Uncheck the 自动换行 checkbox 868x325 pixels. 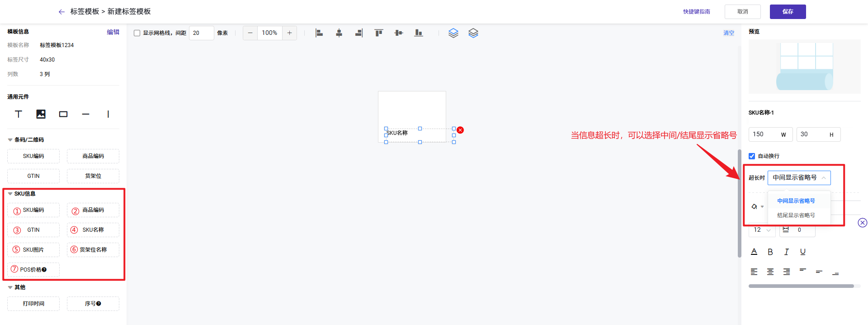coord(752,156)
